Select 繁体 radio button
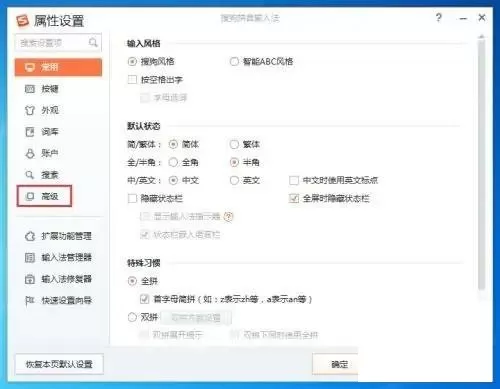This screenshot has width=500, height=389. pyautogui.click(x=234, y=144)
